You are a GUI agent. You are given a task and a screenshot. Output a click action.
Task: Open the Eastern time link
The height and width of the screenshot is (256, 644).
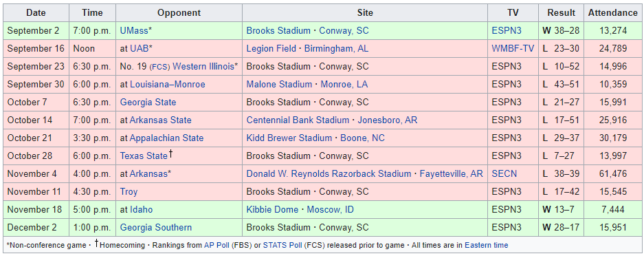click(487, 245)
